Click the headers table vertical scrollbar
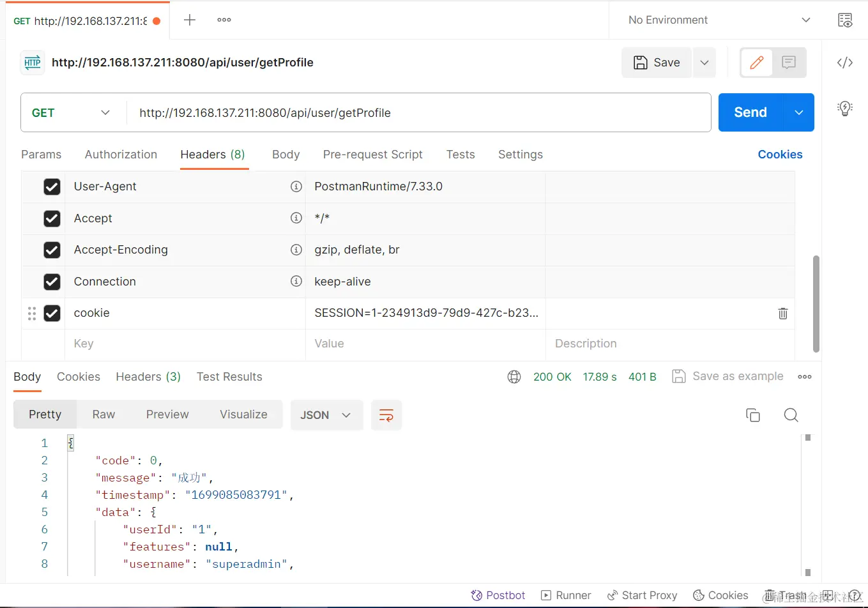Image resolution: width=868 pixels, height=608 pixels. pos(816,303)
